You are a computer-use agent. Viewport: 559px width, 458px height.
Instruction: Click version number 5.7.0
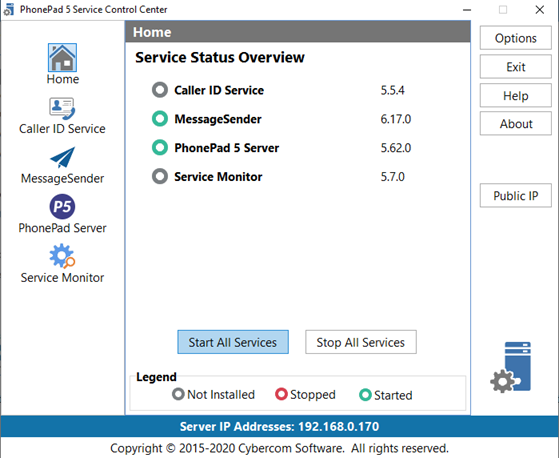pos(392,177)
